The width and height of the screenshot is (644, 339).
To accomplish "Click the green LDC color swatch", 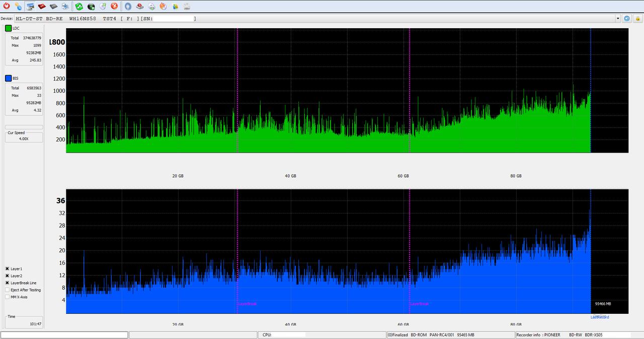I will point(8,28).
